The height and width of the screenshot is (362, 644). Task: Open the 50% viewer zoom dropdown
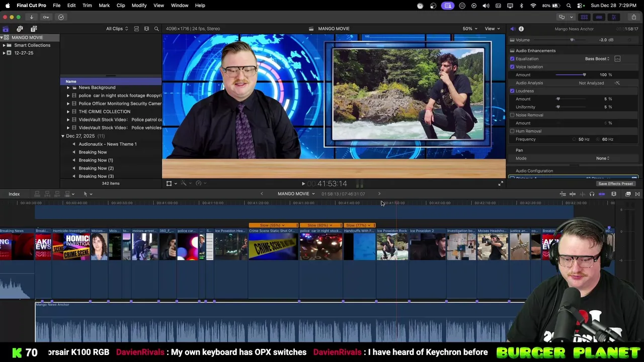coord(470,29)
